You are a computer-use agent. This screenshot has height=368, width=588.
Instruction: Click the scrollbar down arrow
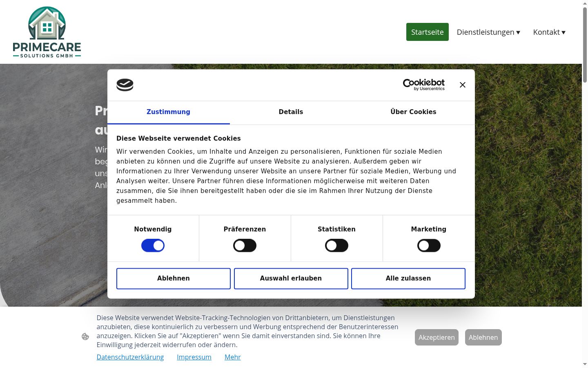pos(585,364)
